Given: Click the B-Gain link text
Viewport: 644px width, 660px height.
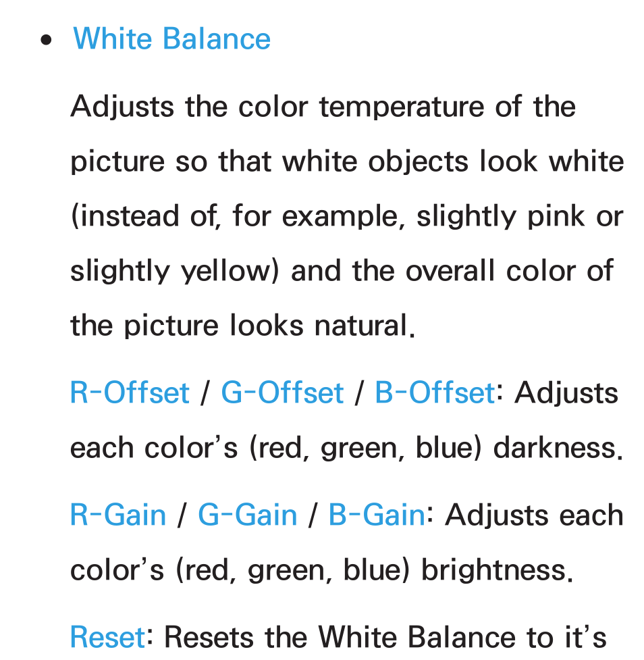Looking at the screenshot, I should [377, 515].
